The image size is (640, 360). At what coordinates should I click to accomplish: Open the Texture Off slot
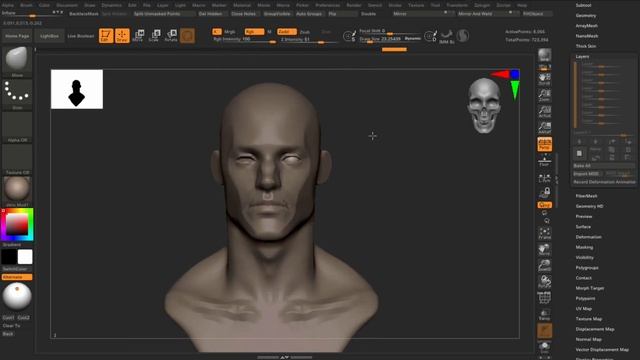[x=17, y=158]
